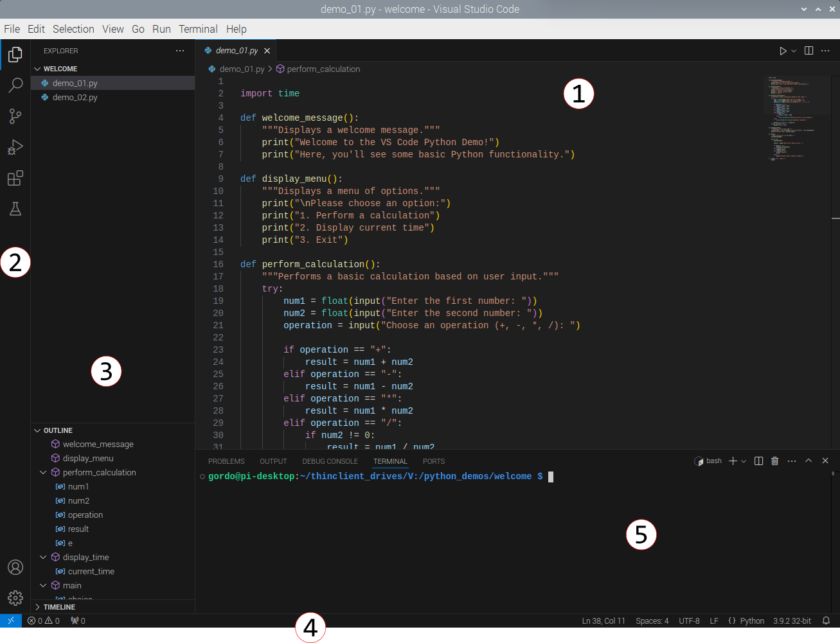This screenshot has width=840, height=643.
Task: Kill the terminal with the trash icon
Action: (775, 461)
